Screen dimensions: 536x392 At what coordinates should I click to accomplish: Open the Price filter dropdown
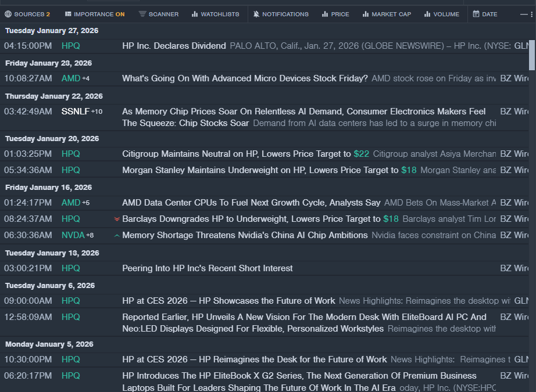[335, 14]
